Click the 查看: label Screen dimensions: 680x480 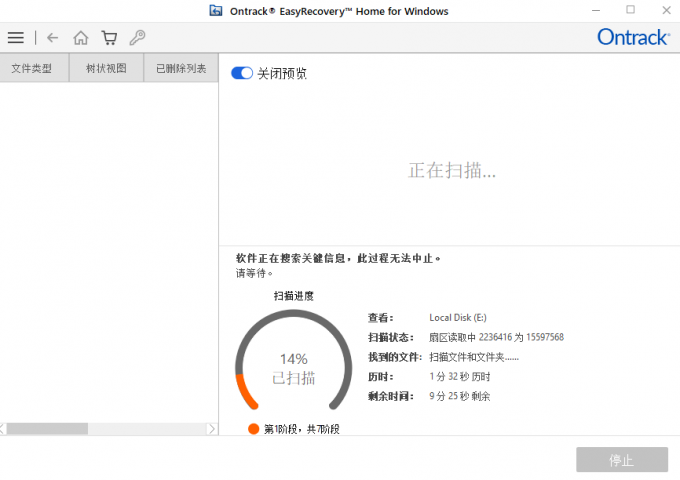click(x=381, y=318)
